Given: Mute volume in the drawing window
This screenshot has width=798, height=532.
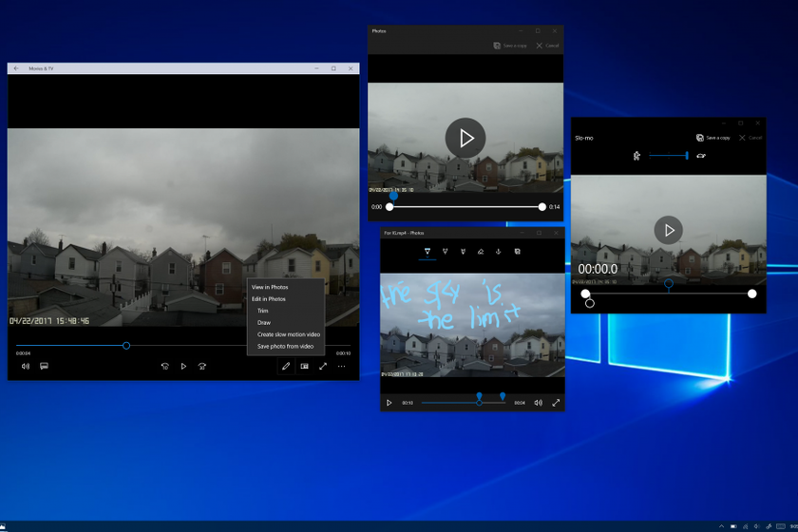Looking at the screenshot, I should [x=538, y=403].
